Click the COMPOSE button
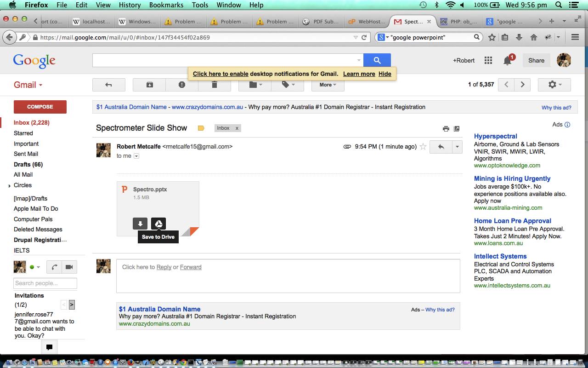588x368 pixels. click(x=40, y=107)
